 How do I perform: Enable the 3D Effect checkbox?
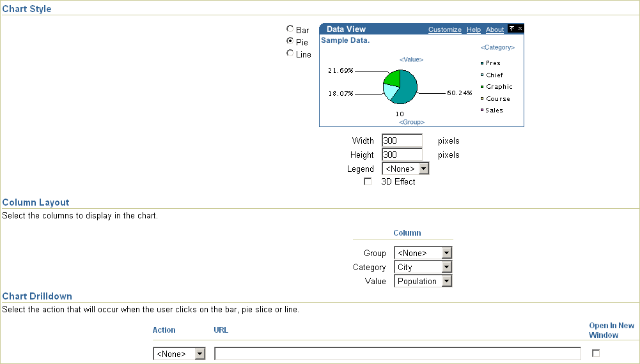(x=368, y=182)
